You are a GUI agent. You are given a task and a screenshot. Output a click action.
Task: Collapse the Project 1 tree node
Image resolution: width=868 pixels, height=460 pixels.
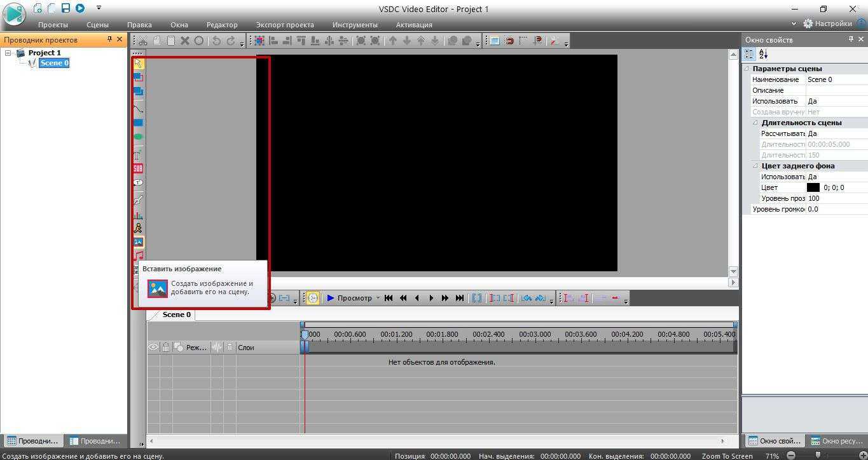(8, 53)
